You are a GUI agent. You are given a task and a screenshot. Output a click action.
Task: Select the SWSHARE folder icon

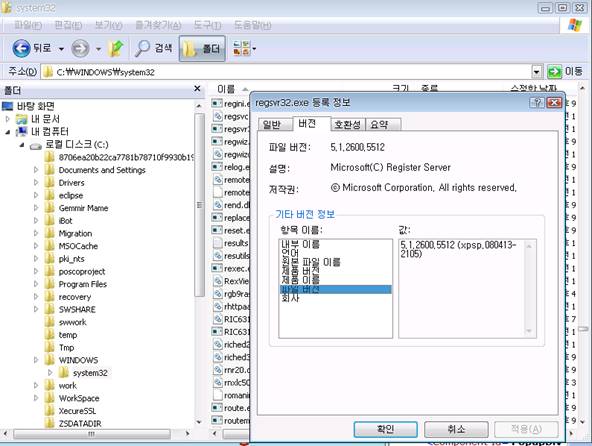[49, 309]
